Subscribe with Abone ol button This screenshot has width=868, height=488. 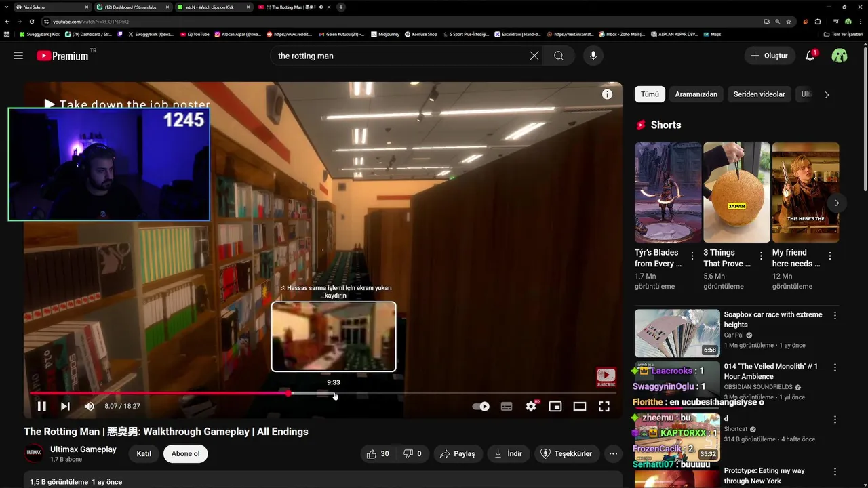click(x=185, y=454)
